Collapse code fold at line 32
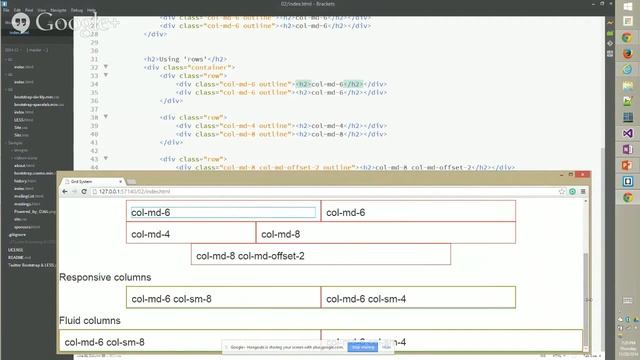The width and height of the screenshot is (640, 360). click(x=106, y=67)
